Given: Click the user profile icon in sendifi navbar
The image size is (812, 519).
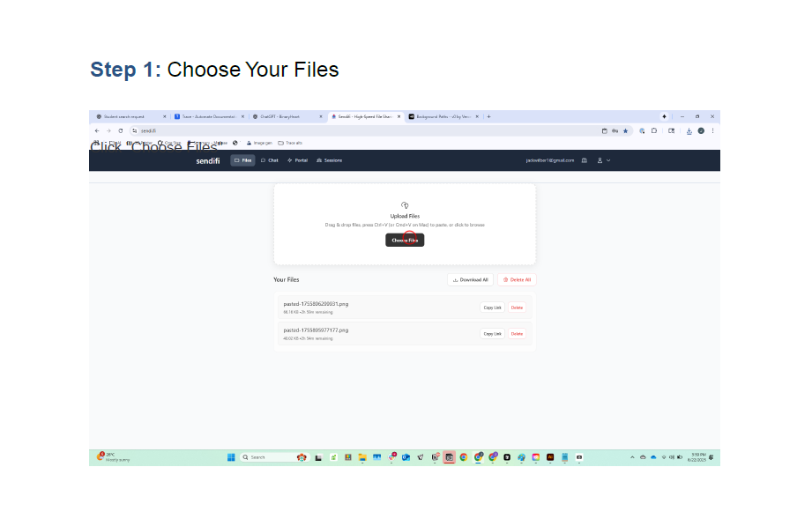Looking at the screenshot, I should click(600, 160).
